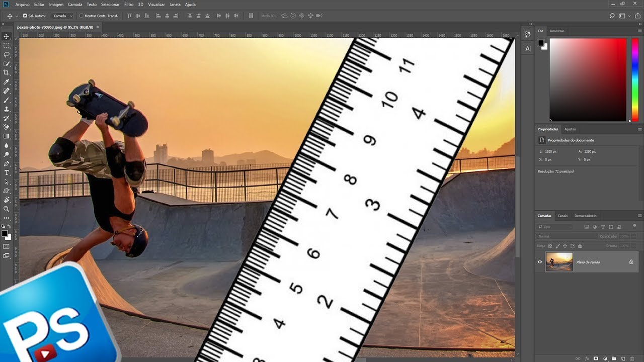Switch to the Amostras tab
This screenshot has height=362, width=644.
pyautogui.click(x=557, y=31)
